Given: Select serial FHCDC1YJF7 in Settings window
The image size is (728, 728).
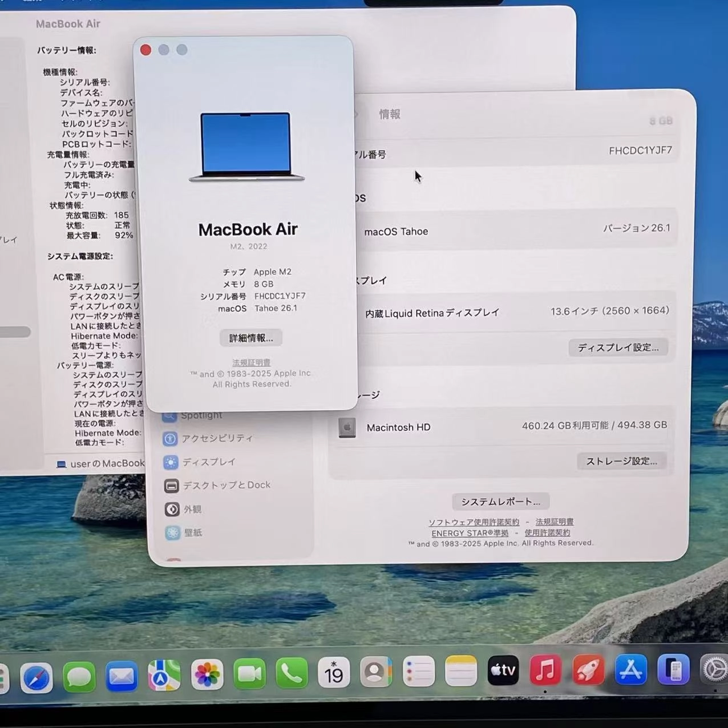Looking at the screenshot, I should click(640, 151).
